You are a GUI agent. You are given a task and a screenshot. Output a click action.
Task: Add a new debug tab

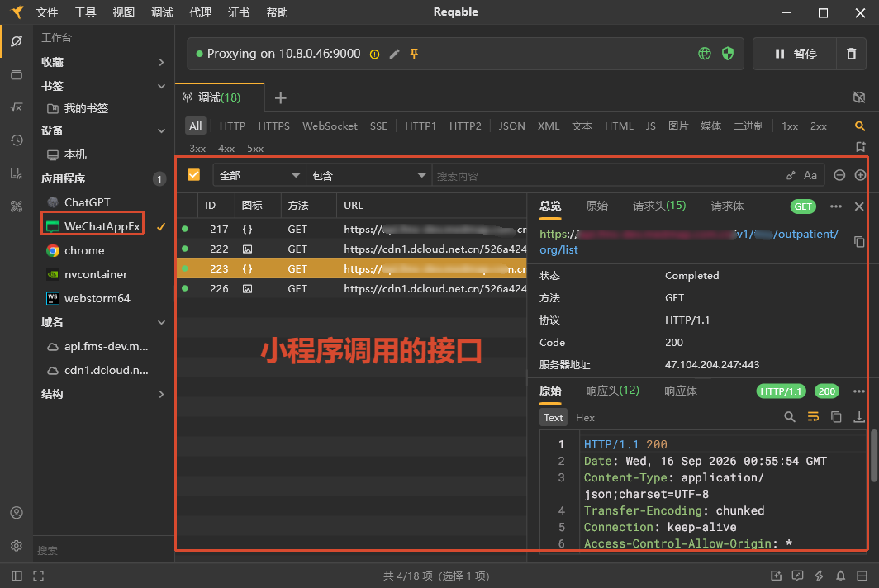(x=280, y=98)
